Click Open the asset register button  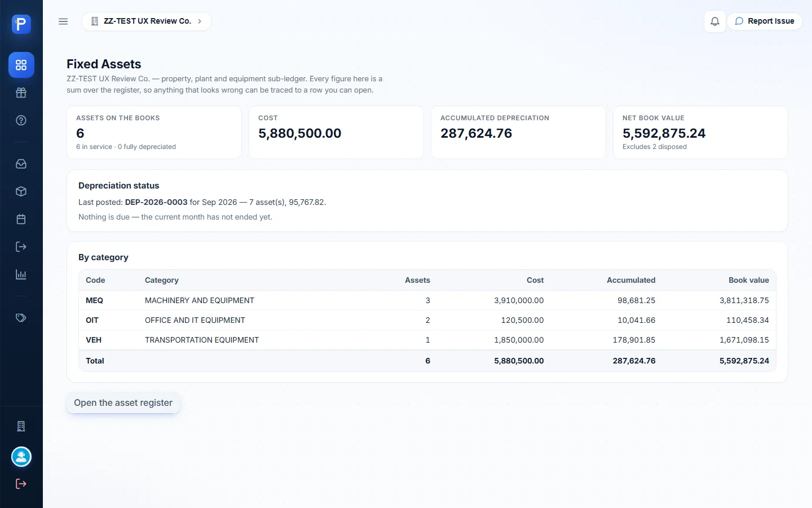pos(123,403)
